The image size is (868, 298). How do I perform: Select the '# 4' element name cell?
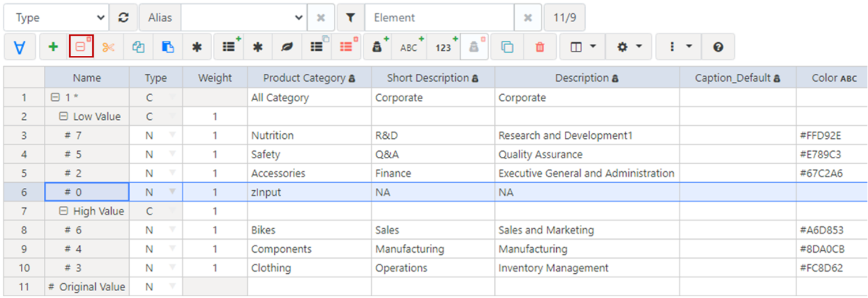point(87,249)
